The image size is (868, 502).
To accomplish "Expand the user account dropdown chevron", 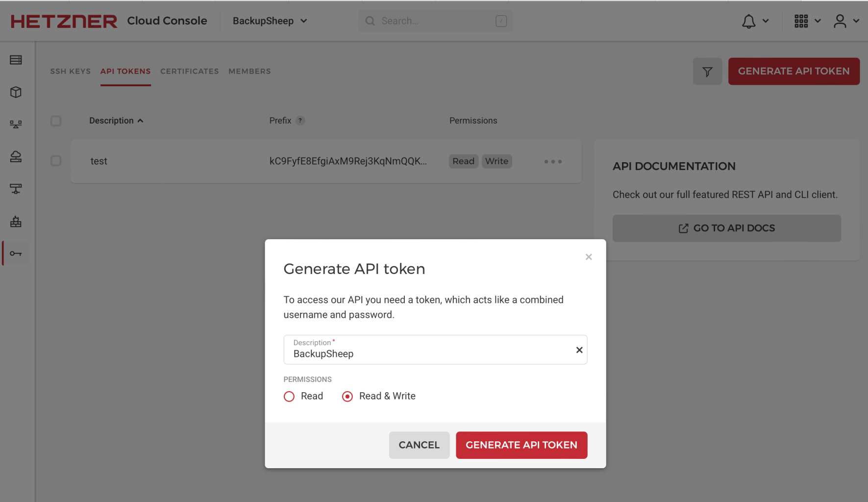I will point(856,21).
